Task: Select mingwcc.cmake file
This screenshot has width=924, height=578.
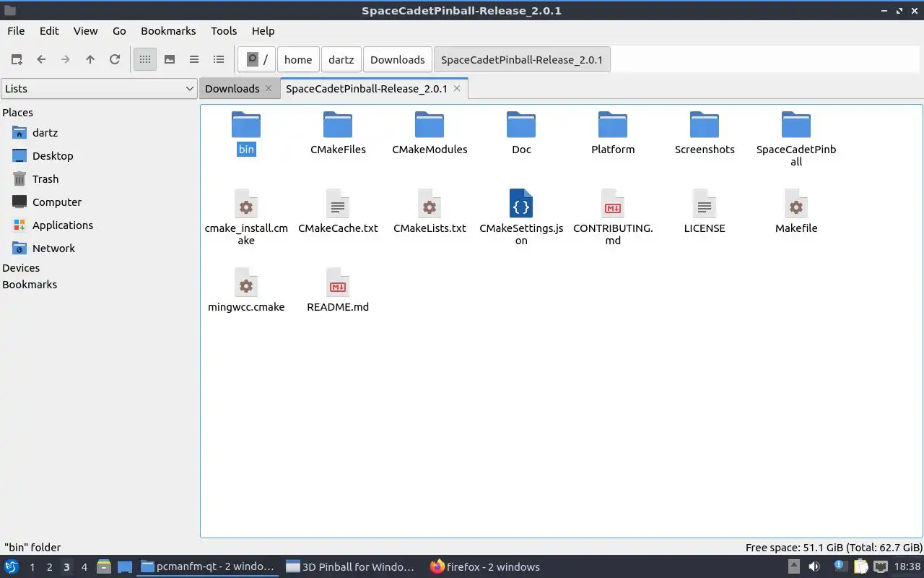Action: click(246, 290)
